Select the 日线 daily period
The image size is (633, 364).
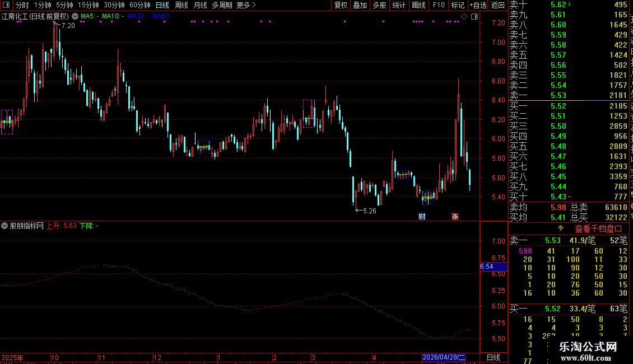pos(162,5)
